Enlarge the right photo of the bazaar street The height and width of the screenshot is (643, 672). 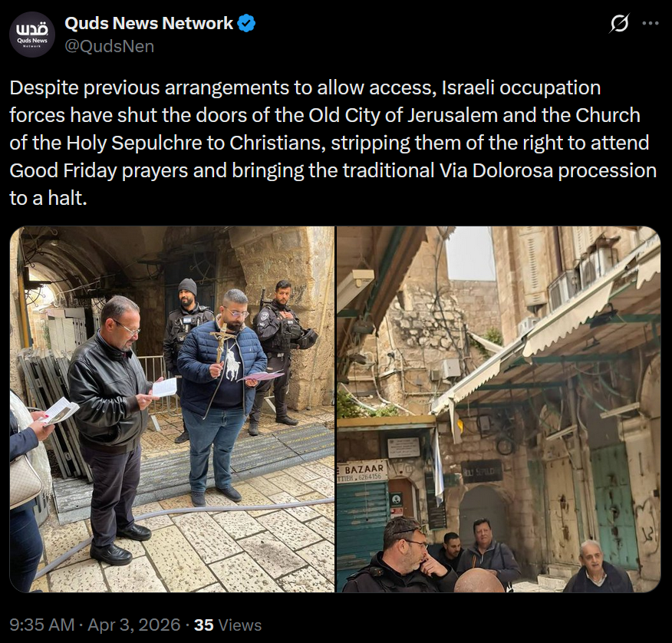[499, 410]
